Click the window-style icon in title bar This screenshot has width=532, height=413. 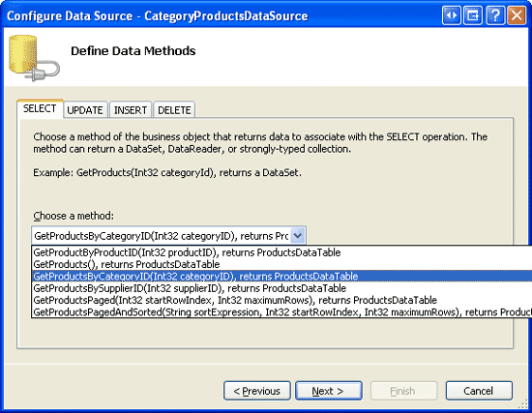[473, 15]
